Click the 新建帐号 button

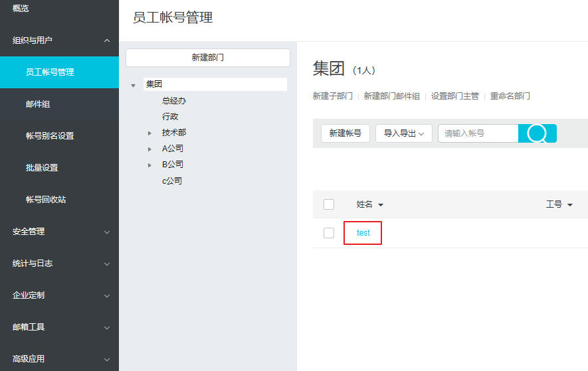(345, 133)
